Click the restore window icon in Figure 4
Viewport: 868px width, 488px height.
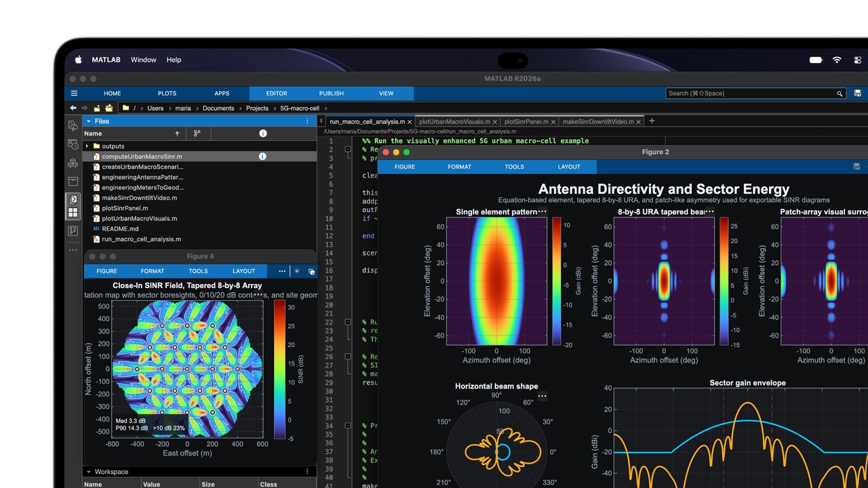click(311, 271)
